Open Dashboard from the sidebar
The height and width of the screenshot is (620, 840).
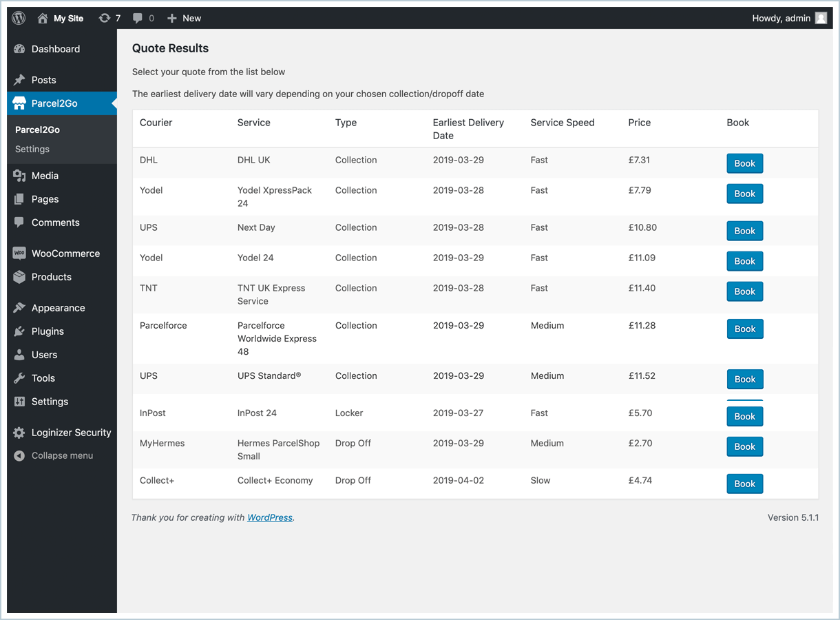(x=55, y=49)
